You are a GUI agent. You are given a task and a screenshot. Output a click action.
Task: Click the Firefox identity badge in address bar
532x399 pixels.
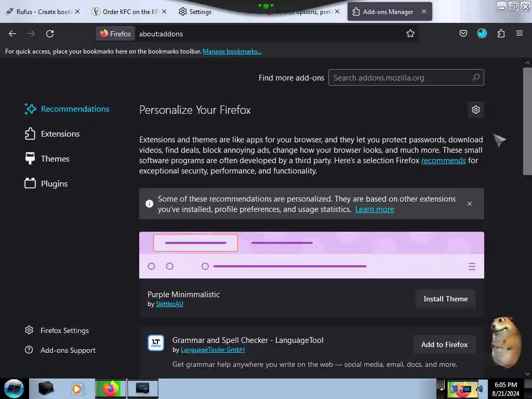[x=115, y=34]
